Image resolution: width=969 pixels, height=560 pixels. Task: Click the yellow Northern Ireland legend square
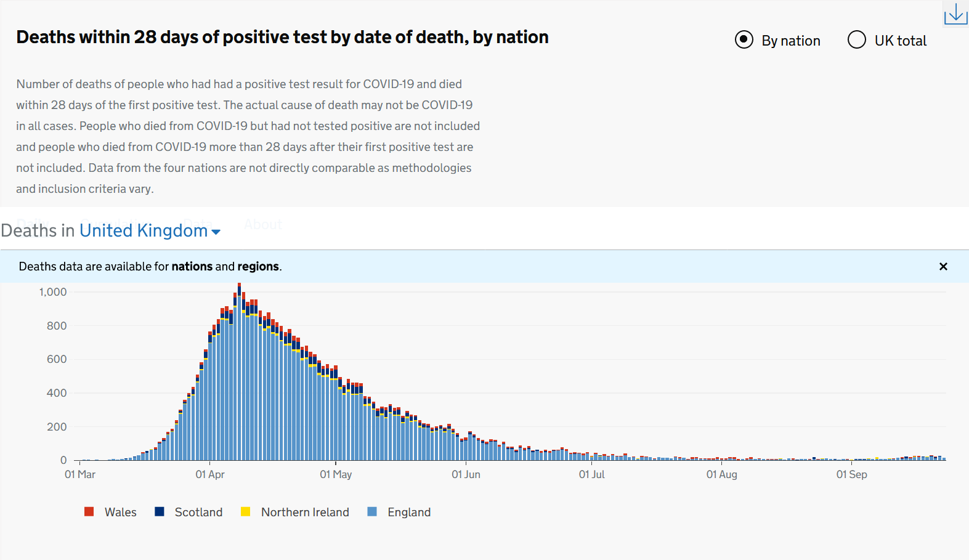click(x=245, y=512)
